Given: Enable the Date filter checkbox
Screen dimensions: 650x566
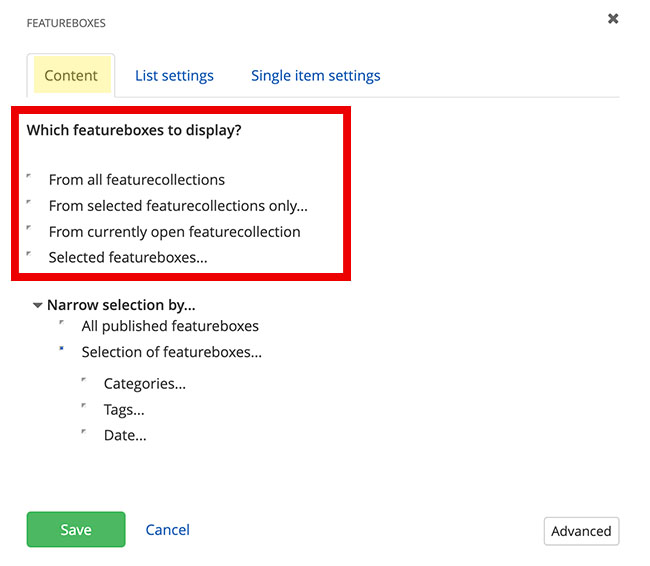Looking at the screenshot, I should pyautogui.click(x=84, y=432).
